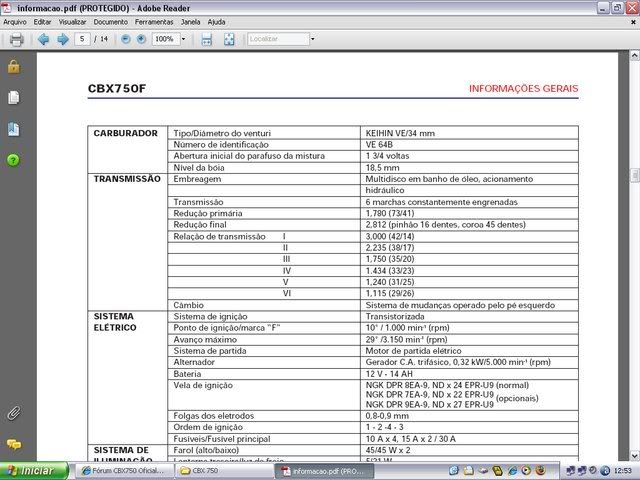Open the Attachments paperclip panel
This screenshot has width=640, height=480.
pos(13,413)
